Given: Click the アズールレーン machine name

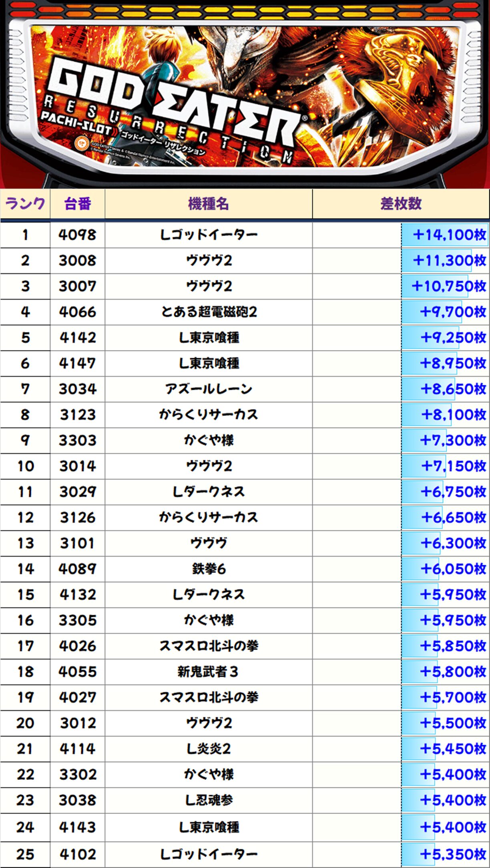Looking at the screenshot, I should [x=208, y=389].
